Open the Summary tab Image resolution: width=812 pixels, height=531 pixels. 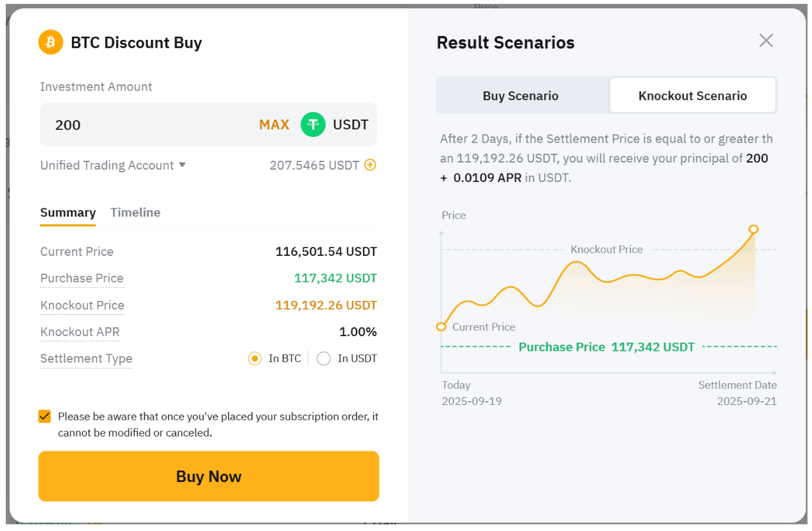click(x=67, y=213)
